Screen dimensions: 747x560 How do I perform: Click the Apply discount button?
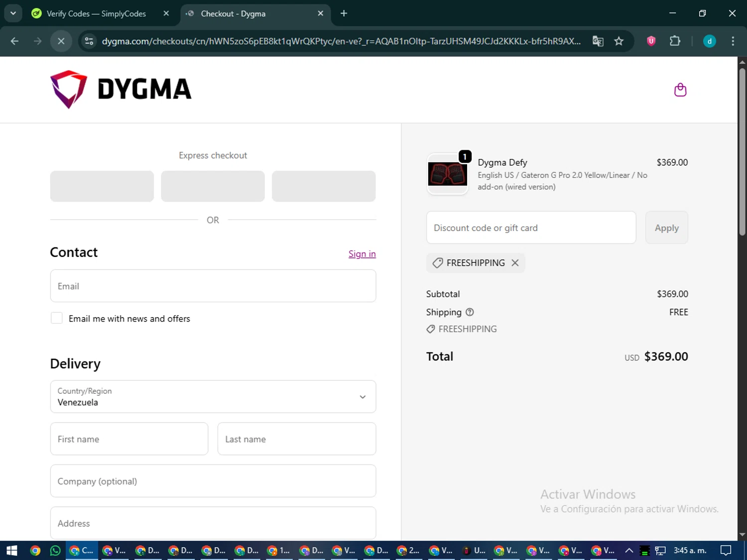tap(666, 227)
